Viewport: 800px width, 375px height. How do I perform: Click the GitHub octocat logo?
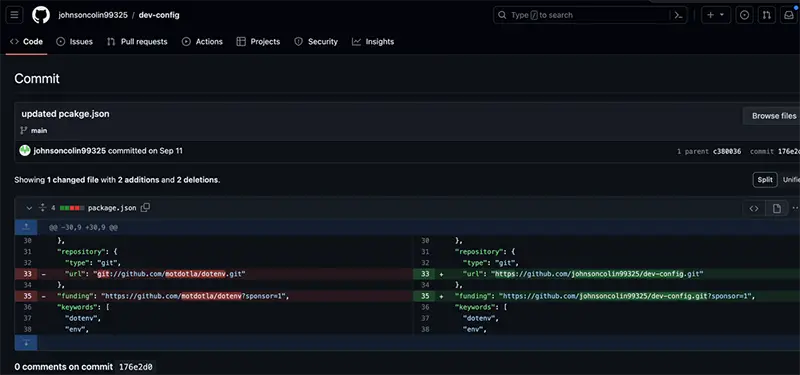tap(41, 15)
